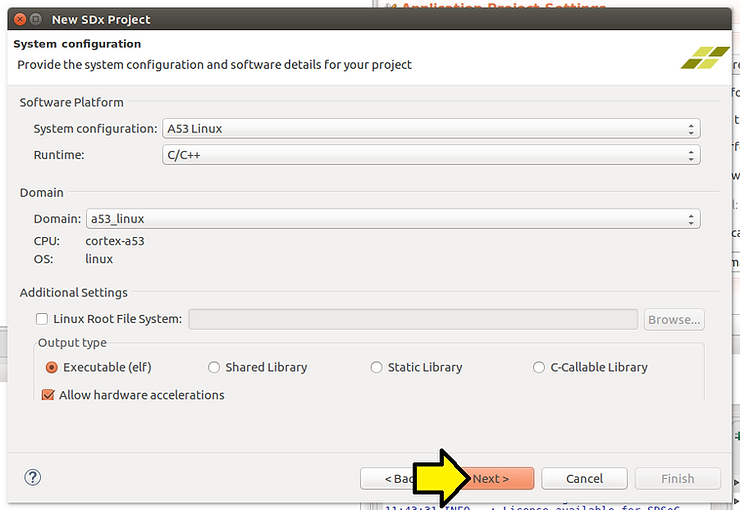Image resolution: width=740 pixels, height=510 pixels.
Task: Click the System configuration heading text
Action: click(77, 44)
